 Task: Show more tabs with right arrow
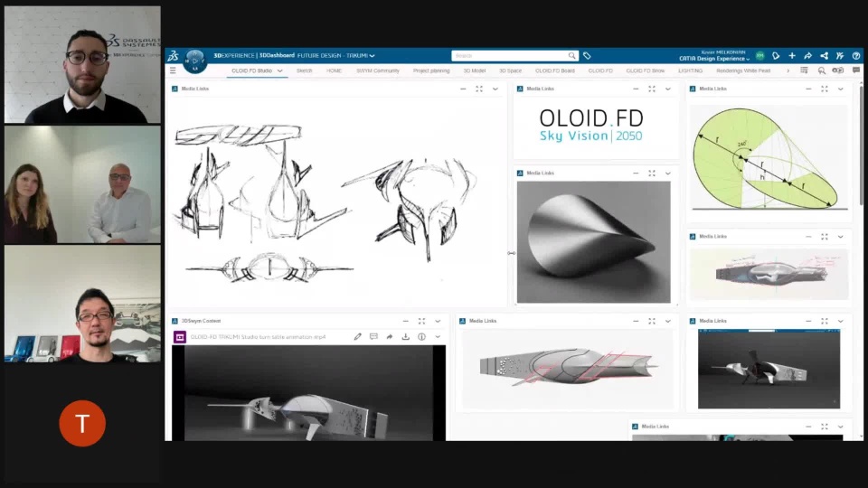pyautogui.click(x=788, y=70)
